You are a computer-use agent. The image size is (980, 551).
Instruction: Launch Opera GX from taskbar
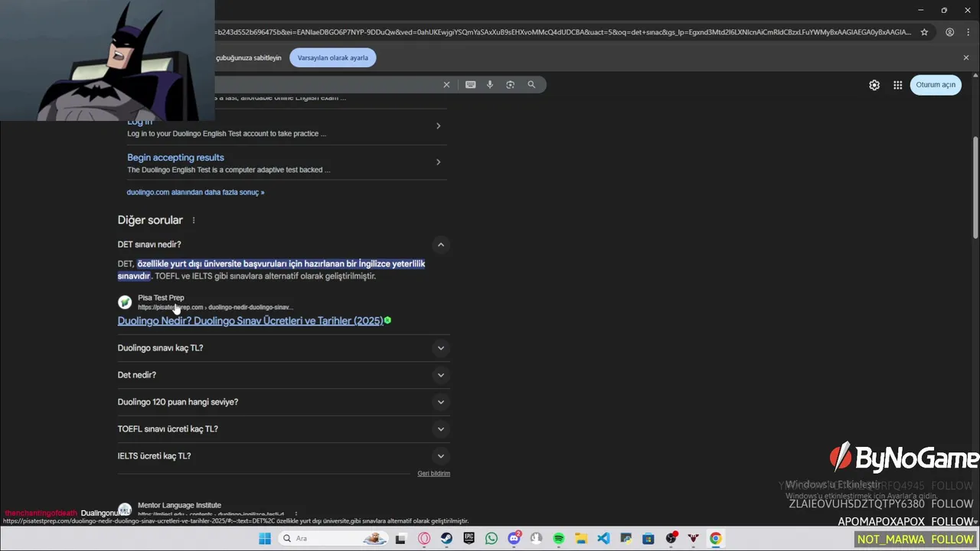coord(424,539)
